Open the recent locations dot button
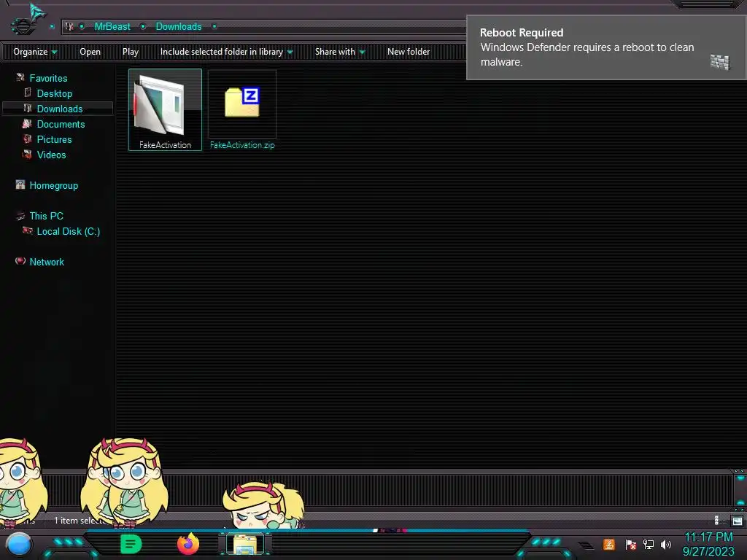Image resolution: width=747 pixels, height=560 pixels. click(x=52, y=27)
